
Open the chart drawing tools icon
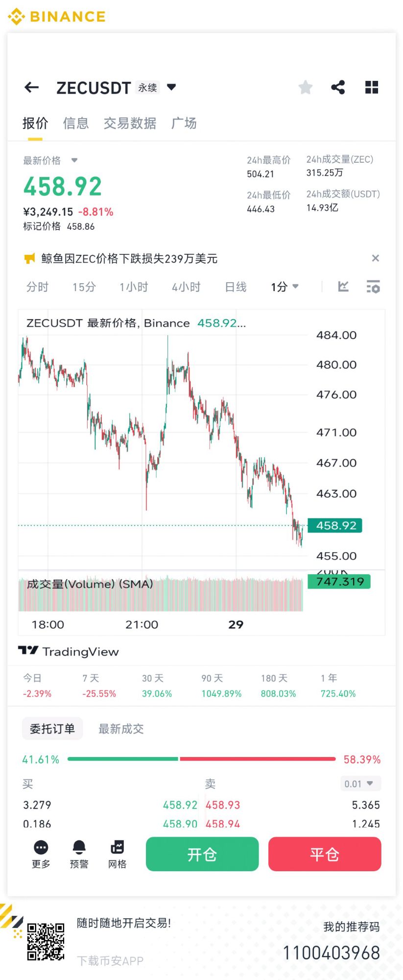pyautogui.click(x=343, y=287)
